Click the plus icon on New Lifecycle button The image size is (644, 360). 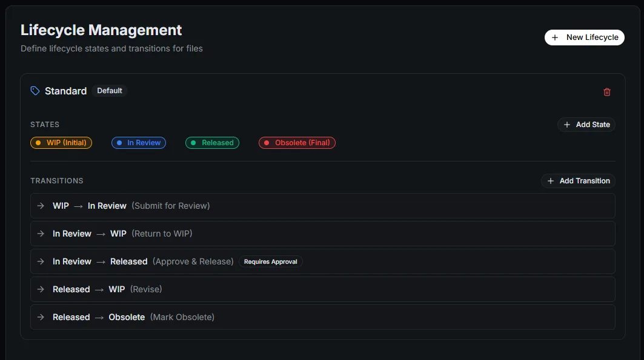[556, 37]
